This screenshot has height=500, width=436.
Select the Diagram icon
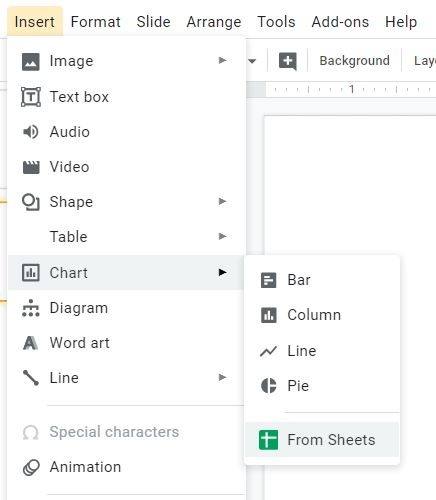[x=31, y=308]
